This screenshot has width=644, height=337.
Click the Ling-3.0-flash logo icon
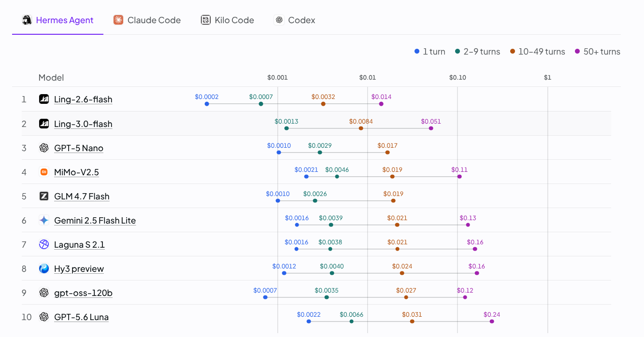point(44,124)
